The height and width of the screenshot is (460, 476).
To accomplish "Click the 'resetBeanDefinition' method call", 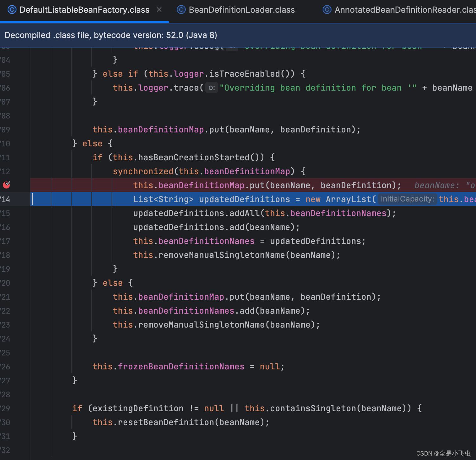I will click(166, 422).
